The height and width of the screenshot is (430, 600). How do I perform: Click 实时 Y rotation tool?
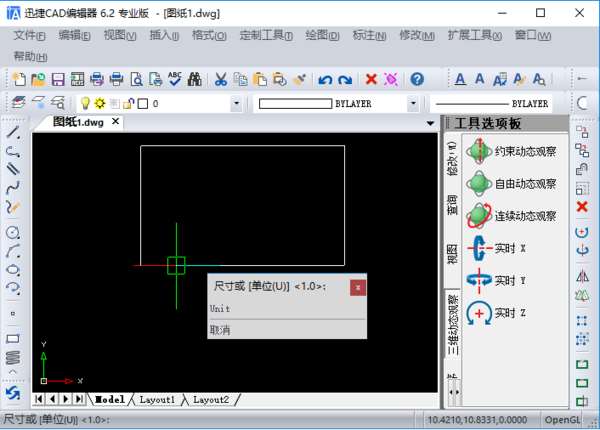496,280
